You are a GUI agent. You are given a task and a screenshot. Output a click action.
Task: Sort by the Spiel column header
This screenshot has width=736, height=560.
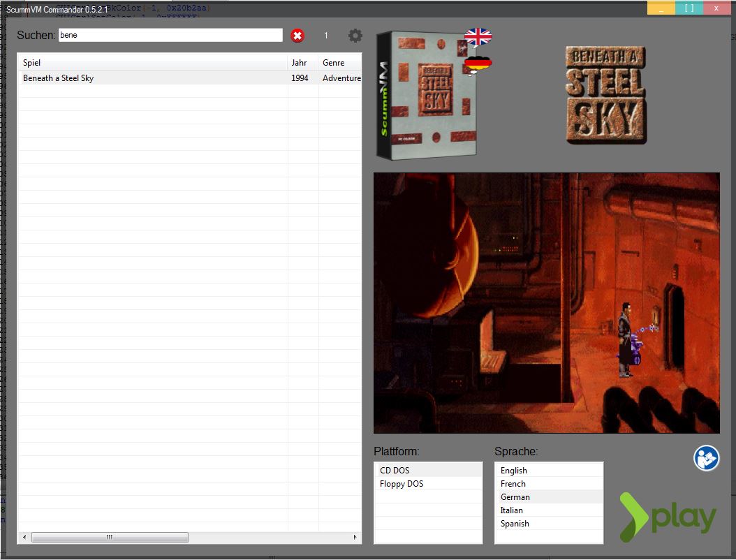152,63
